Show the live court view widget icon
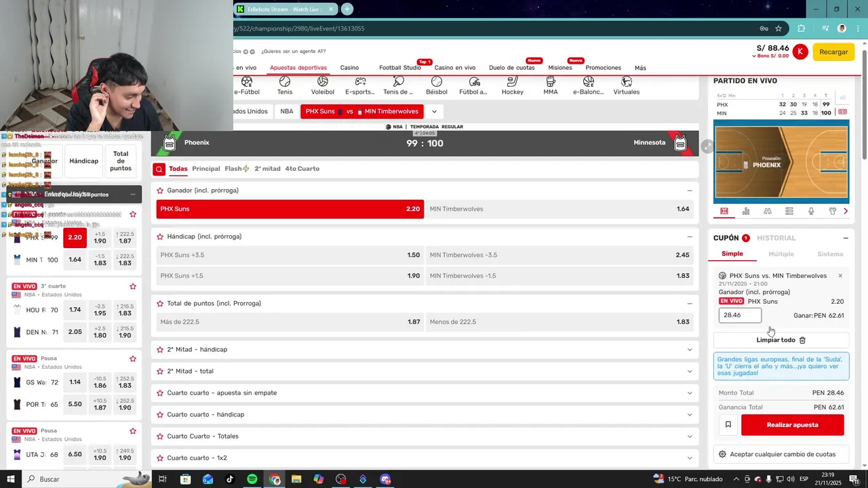 (x=724, y=211)
